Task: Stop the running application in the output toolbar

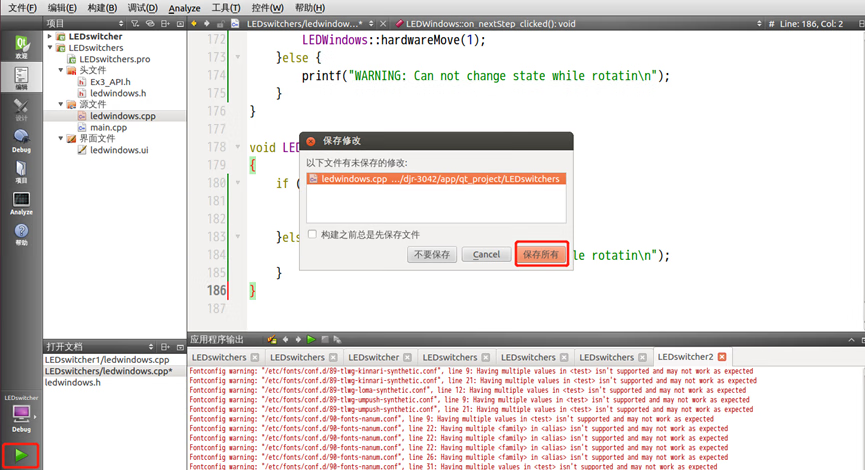Action: click(325, 339)
